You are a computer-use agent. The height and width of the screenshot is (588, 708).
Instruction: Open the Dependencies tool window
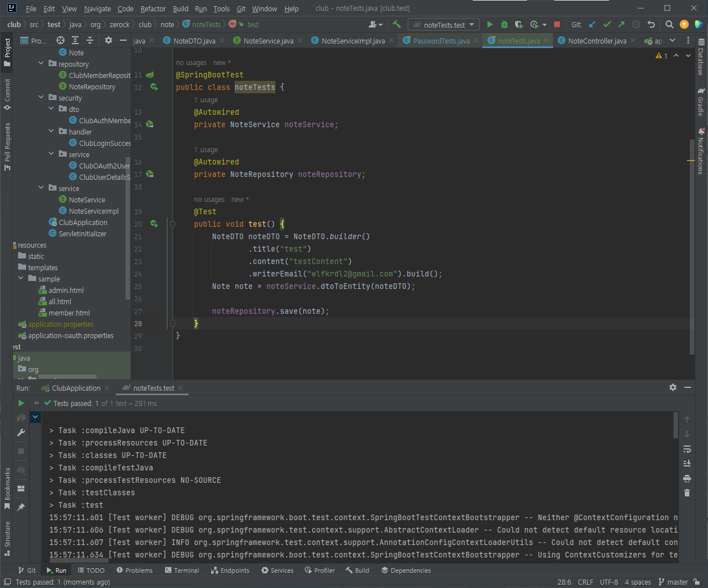click(406, 570)
